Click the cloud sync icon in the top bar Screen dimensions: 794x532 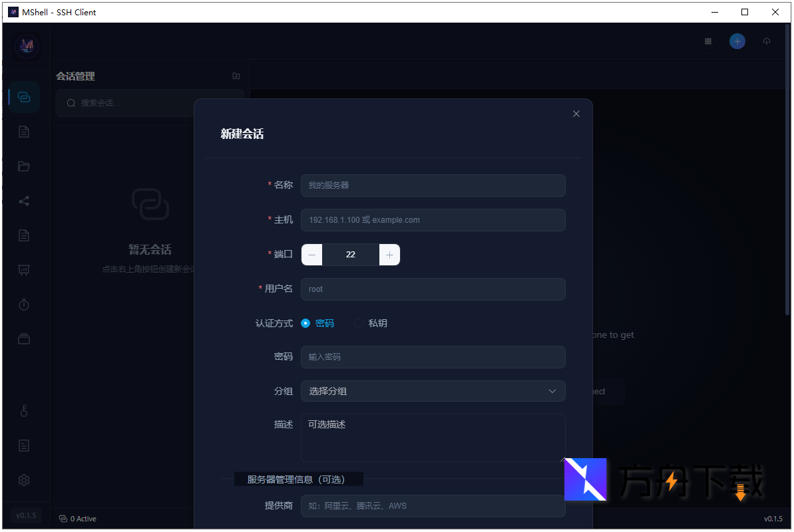pyautogui.click(x=766, y=41)
